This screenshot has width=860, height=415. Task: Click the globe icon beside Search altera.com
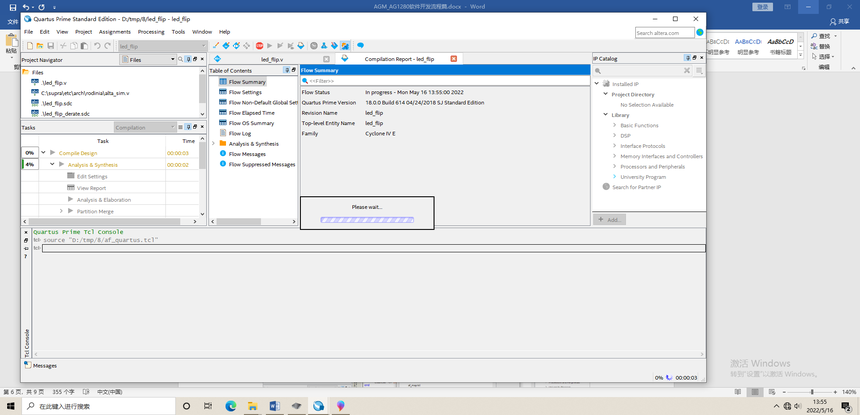point(700,33)
